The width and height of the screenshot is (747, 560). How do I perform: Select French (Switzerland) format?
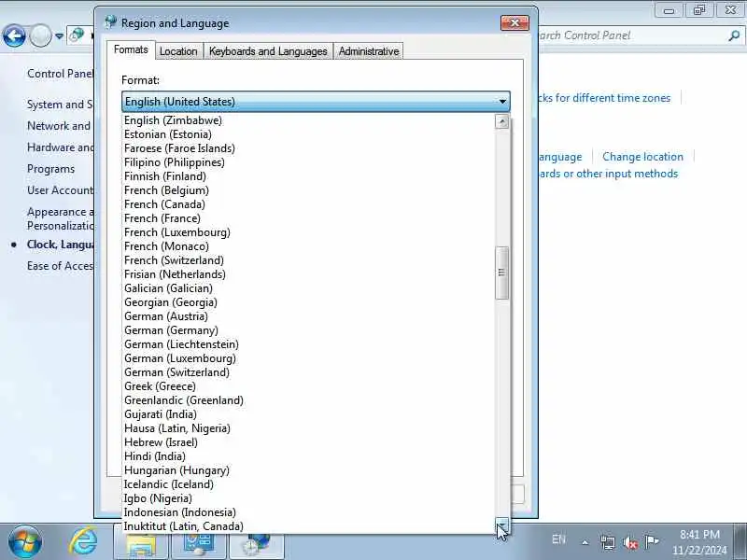(309, 260)
